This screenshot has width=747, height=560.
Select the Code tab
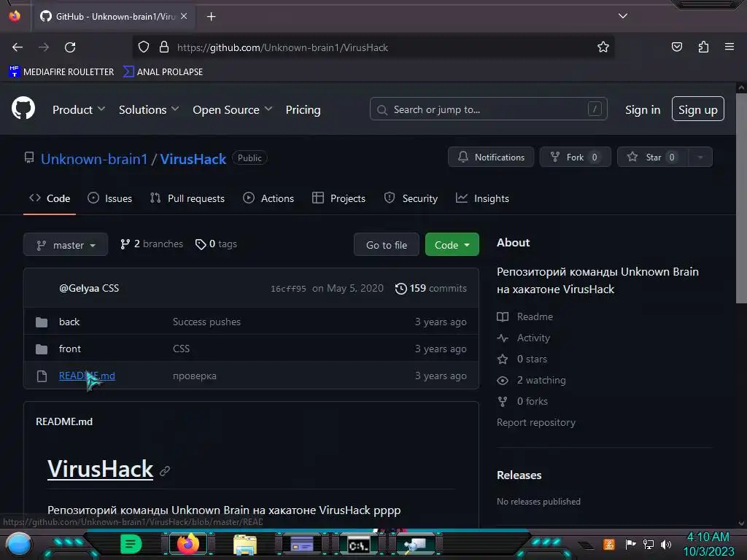[50, 198]
